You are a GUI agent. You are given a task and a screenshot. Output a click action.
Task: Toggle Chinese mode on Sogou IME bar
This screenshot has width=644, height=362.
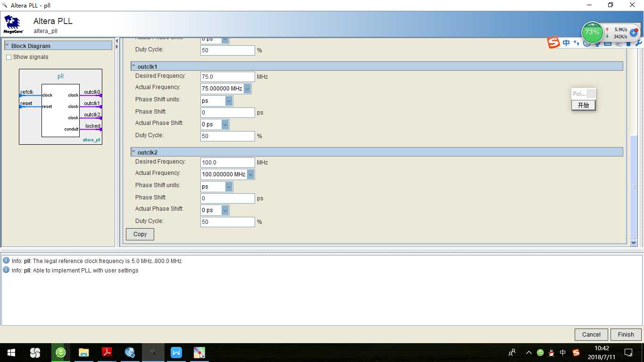[566, 43]
